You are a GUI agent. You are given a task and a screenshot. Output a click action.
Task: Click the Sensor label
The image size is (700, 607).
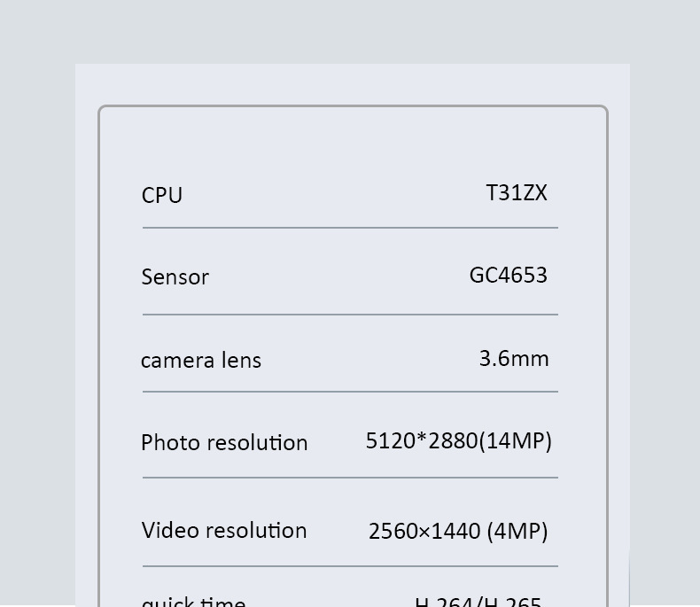point(175,277)
